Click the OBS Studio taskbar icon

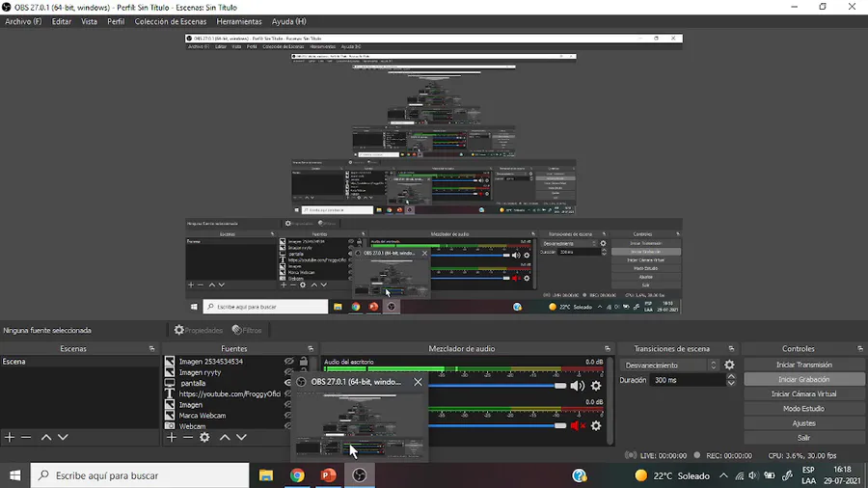tap(360, 475)
